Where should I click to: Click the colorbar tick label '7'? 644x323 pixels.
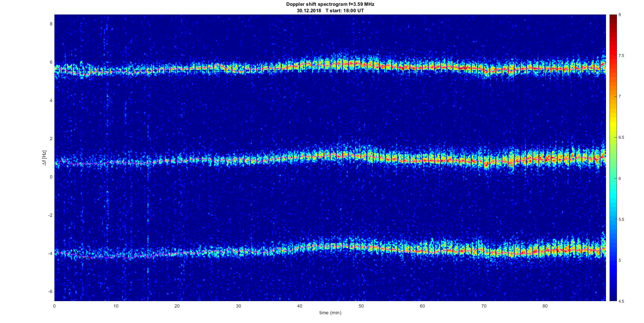pos(620,97)
